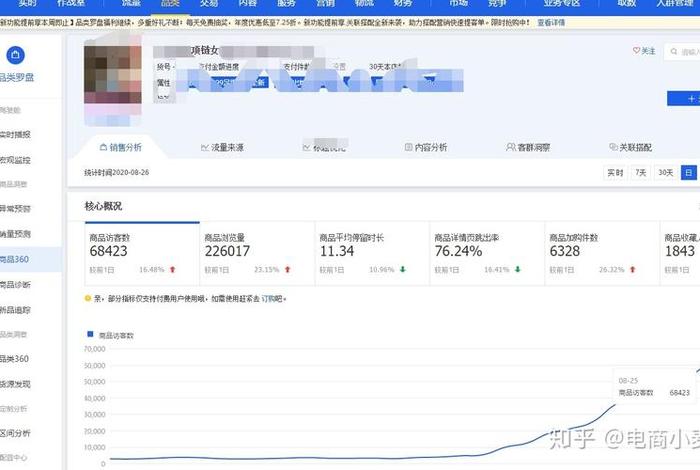Select the 7天 time range button

pos(641,172)
